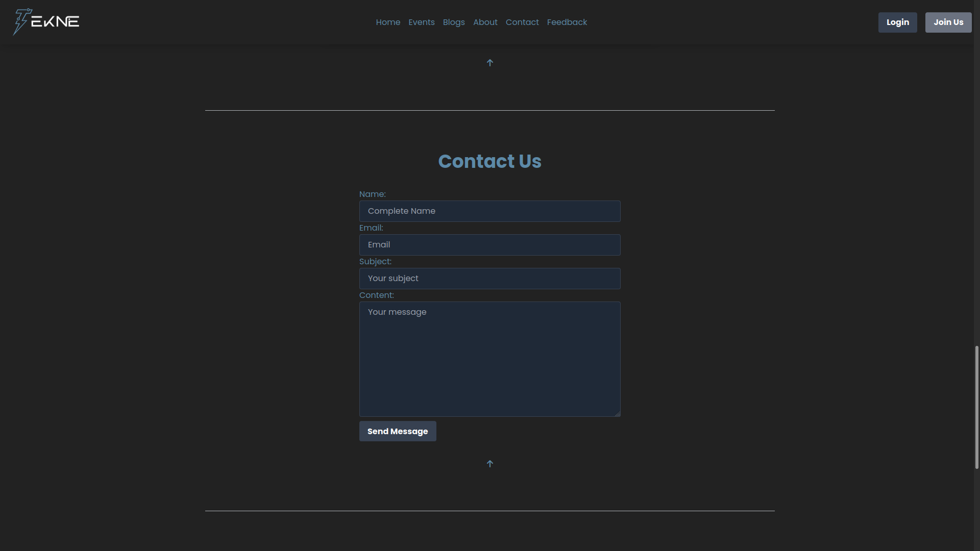980x551 pixels.
Task: Open the Home navigation link
Action: pyautogui.click(x=388, y=22)
